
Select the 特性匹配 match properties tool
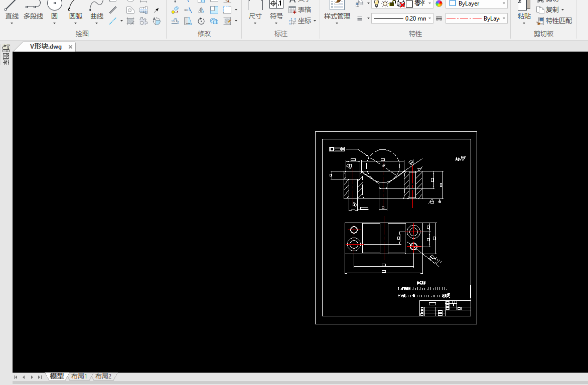tap(554, 21)
